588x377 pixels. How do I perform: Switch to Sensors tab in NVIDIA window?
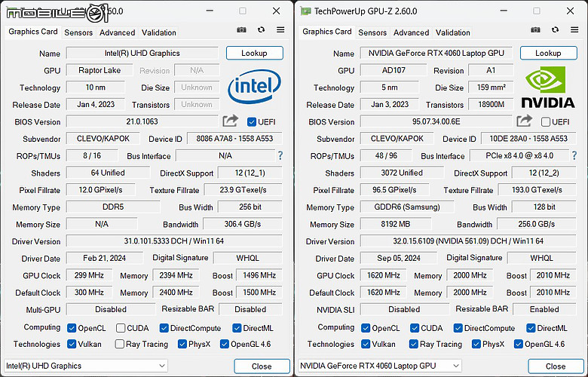(372, 32)
